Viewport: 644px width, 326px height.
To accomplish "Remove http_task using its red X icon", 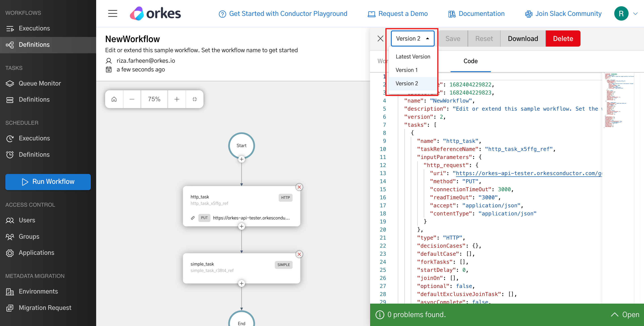I will click(299, 187).
